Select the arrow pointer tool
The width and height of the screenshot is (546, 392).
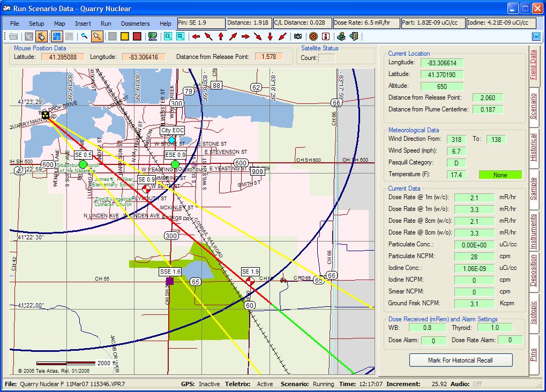(97, 36)
